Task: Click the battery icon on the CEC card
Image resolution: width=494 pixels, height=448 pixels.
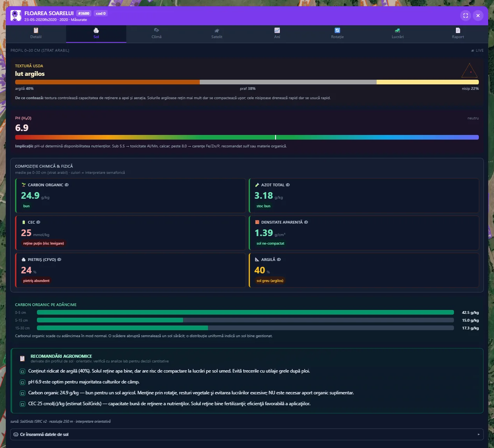Action: click(24, 222)
